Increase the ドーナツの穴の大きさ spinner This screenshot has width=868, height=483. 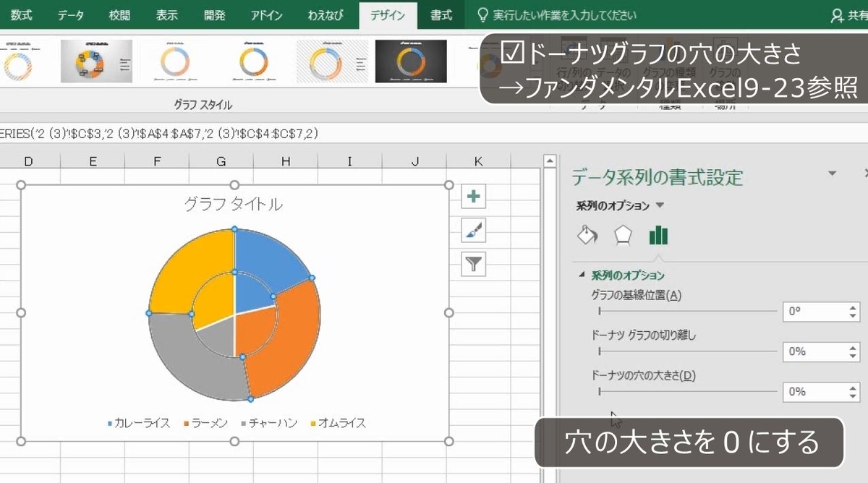pyautogui.click(x=854, y=387)
